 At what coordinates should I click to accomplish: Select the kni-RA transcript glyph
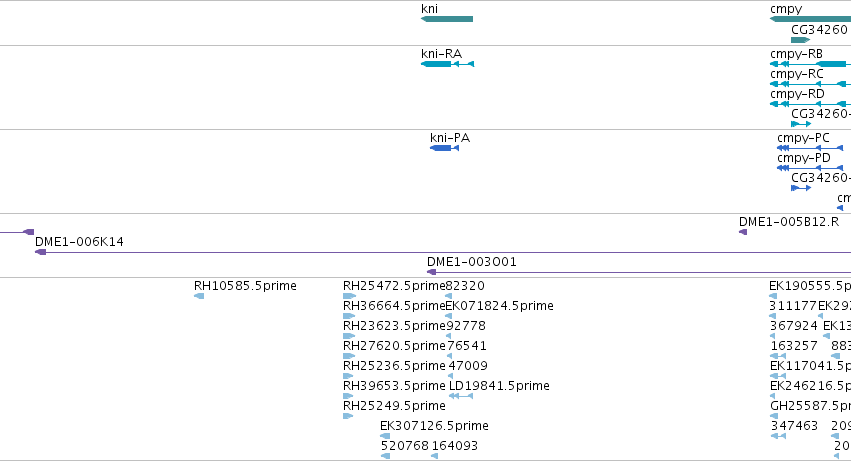(447, 64)
